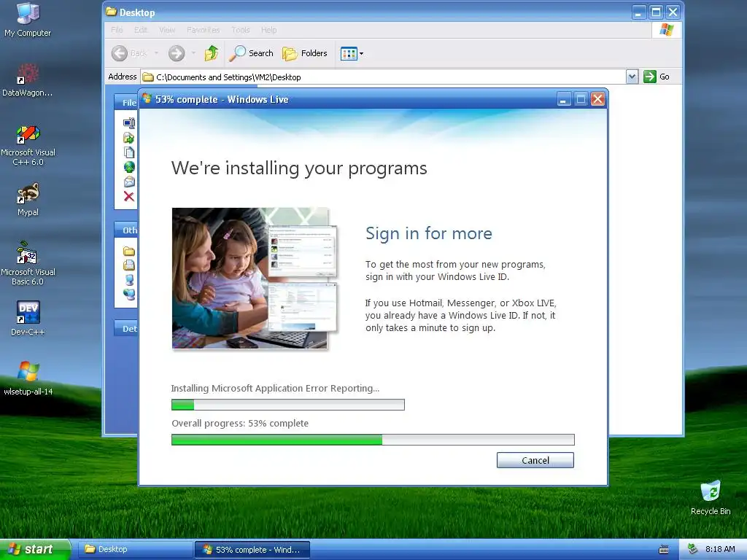
Task: Open the File menu in Desktop window
Action: [x=117, y=30]
